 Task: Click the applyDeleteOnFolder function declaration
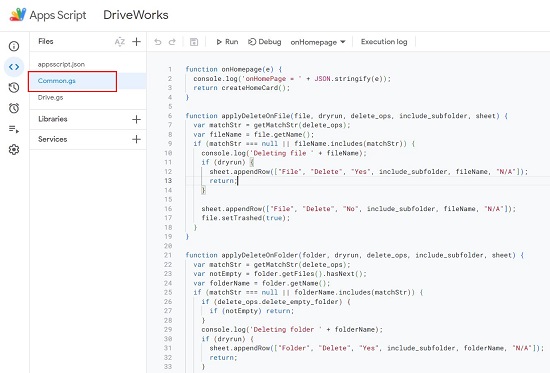pos(355,255)
